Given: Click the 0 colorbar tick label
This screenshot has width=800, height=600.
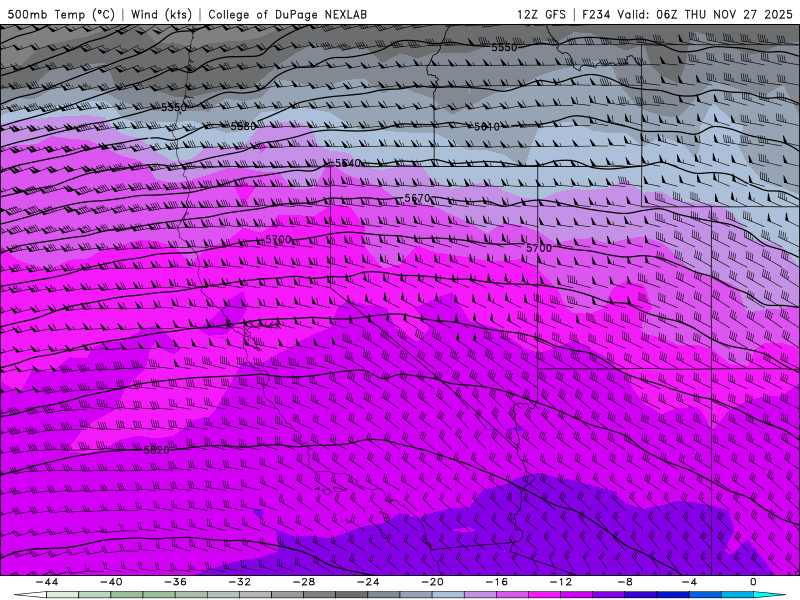Looking at the screenshot, I should (x=754, y=582).
